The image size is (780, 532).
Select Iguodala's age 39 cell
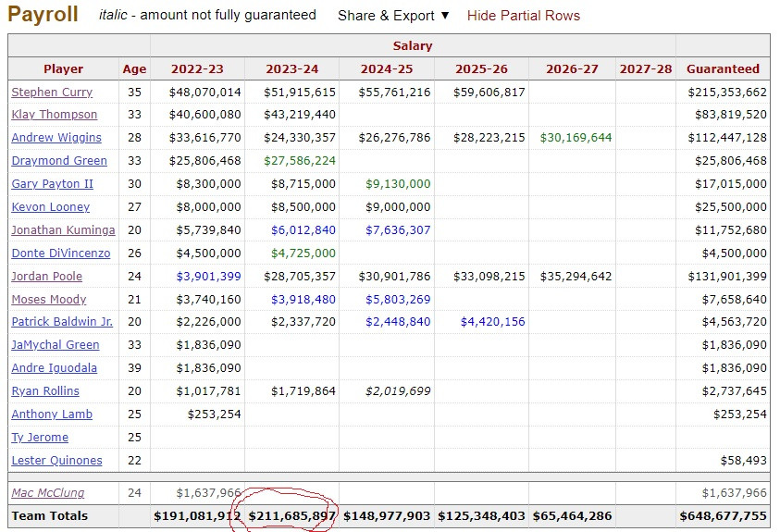pos(134,368)
